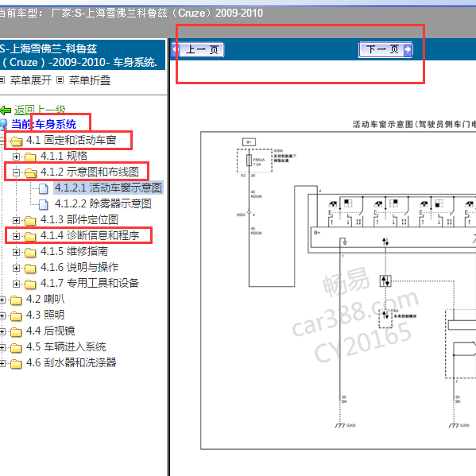Click the folder icon beside 4.1.3 部件定位图

click(30, 221)
